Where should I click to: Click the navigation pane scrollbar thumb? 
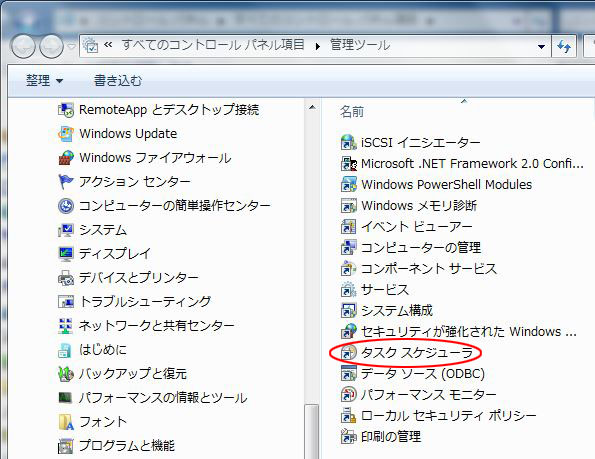tap(312, 432)
